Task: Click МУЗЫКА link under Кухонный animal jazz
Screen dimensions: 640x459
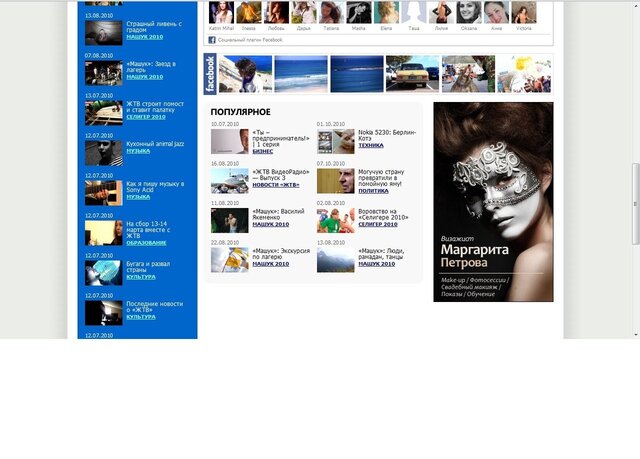Action: coord(138,151)
